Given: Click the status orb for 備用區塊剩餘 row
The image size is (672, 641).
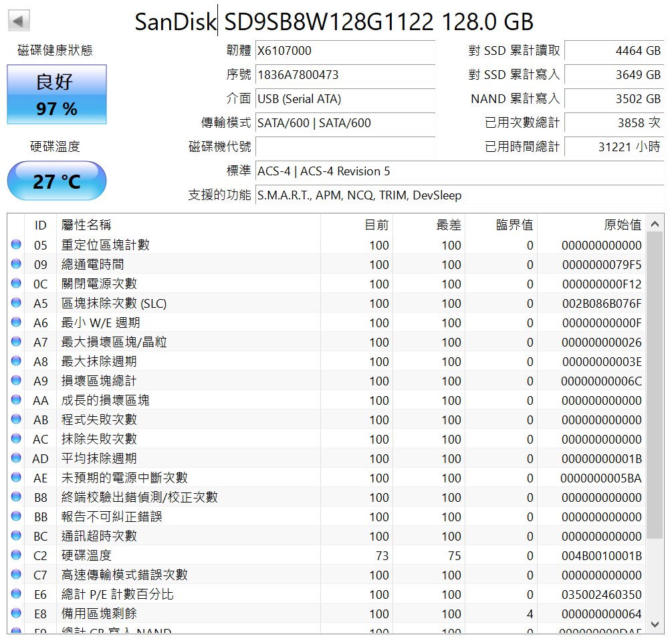Looking at the screenshot, I should coord(16,614).
